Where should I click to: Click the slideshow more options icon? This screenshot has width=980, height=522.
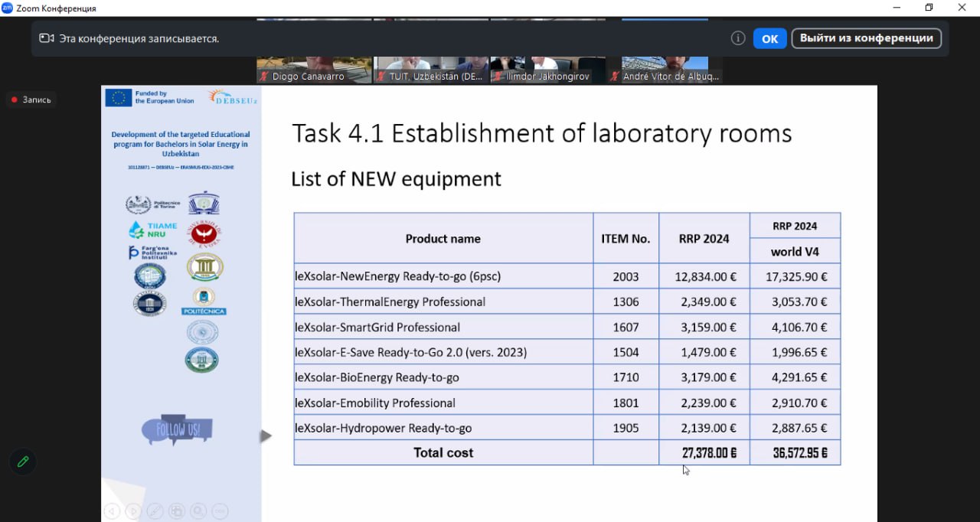point(220,511)
